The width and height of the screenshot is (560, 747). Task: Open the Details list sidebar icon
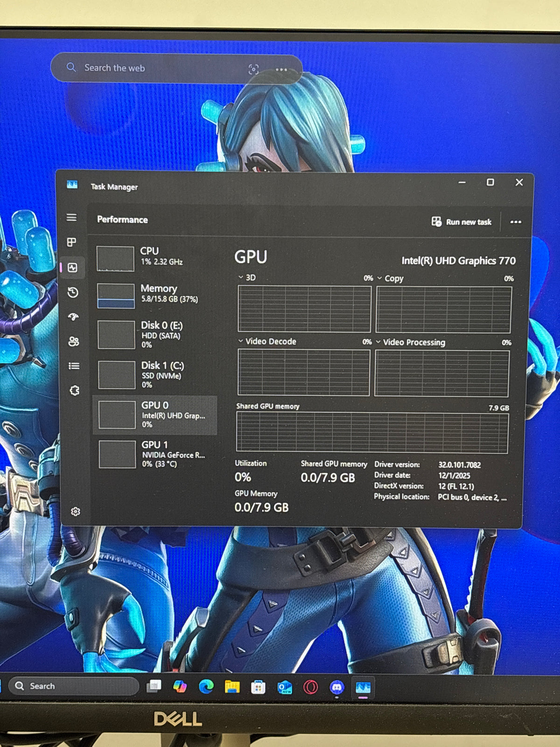tap(74, 366)
